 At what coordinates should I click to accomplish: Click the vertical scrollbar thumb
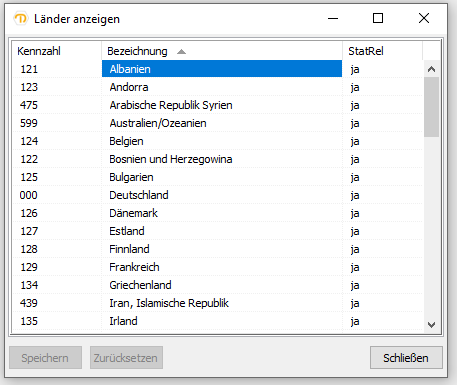coord(431,107)
